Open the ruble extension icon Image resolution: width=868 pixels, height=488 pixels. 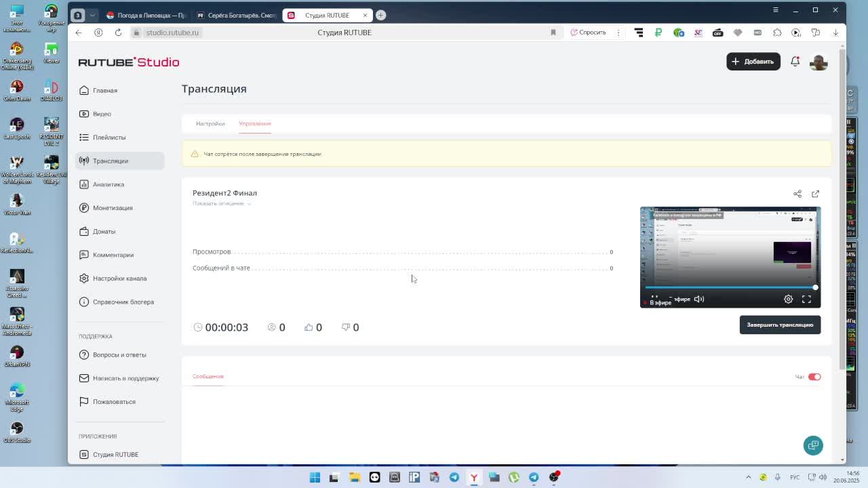[658, 33]
